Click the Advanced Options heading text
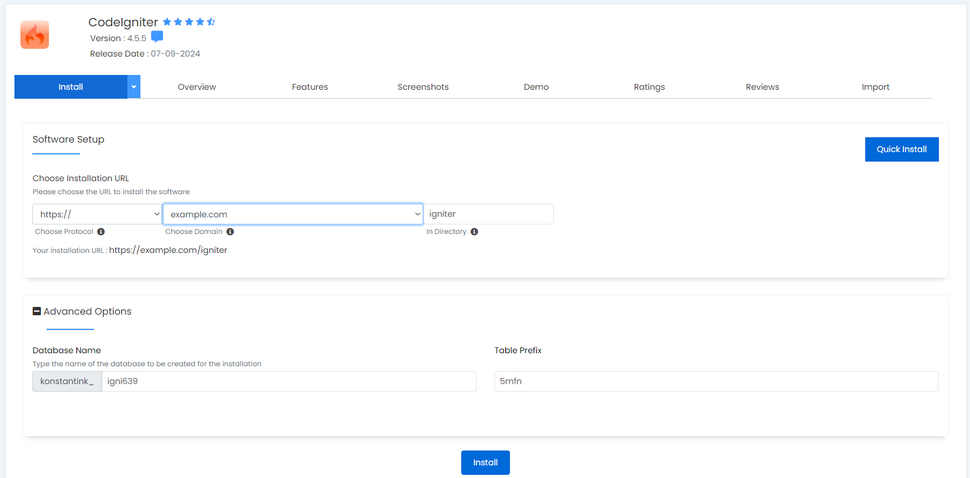The height and width of the screenshot is (478, 970). pyautogui.click(x=88, y=312)
